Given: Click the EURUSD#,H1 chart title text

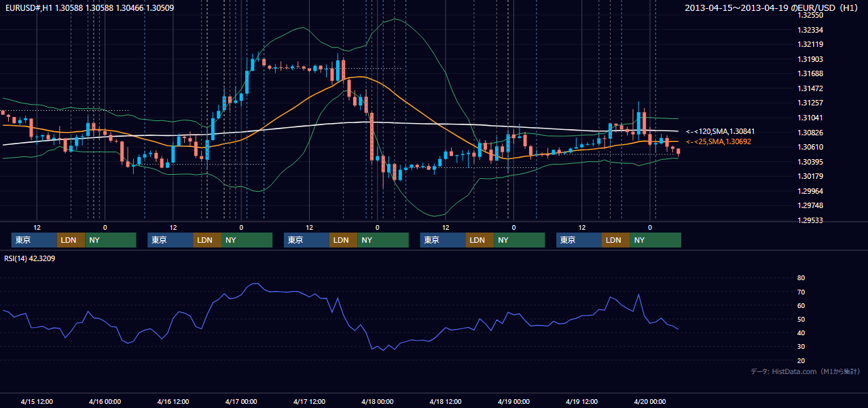Looking at the screenshot, I should [88, 8].
